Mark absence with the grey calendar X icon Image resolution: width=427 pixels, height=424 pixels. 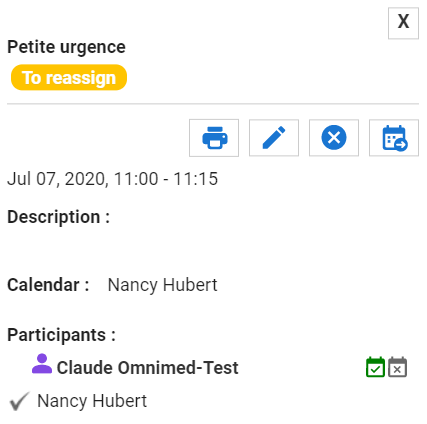397,367
